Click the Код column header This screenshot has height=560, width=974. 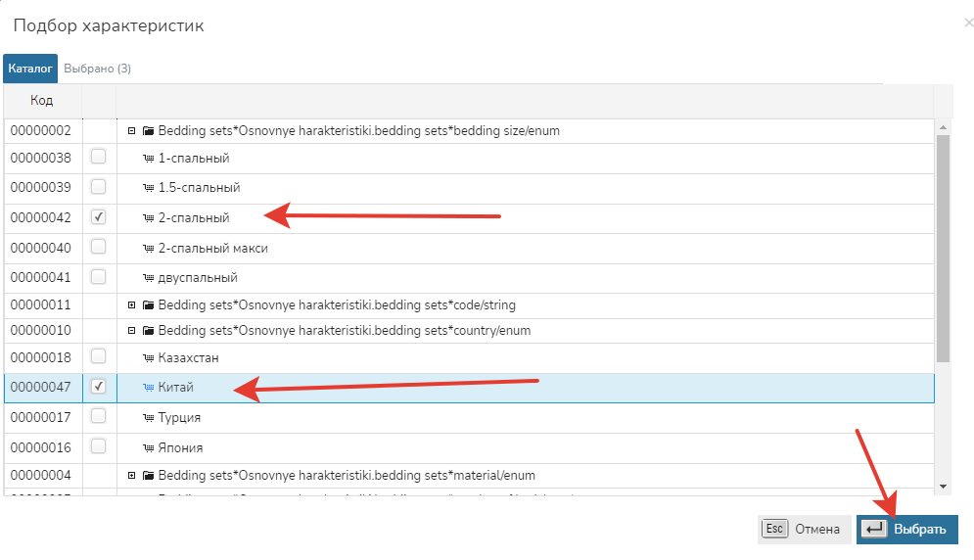(42, 100)
